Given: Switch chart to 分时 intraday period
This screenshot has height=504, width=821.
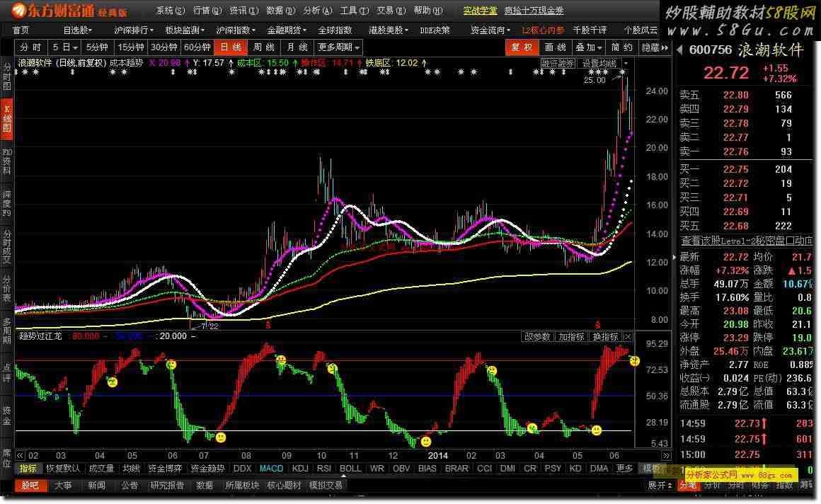Looking at the screenshot, I should pos(30,47).
